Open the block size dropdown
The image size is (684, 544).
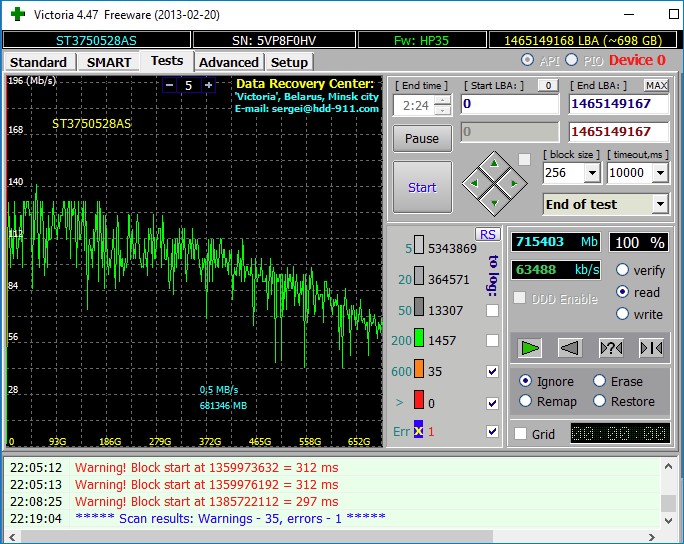(591, 173)
